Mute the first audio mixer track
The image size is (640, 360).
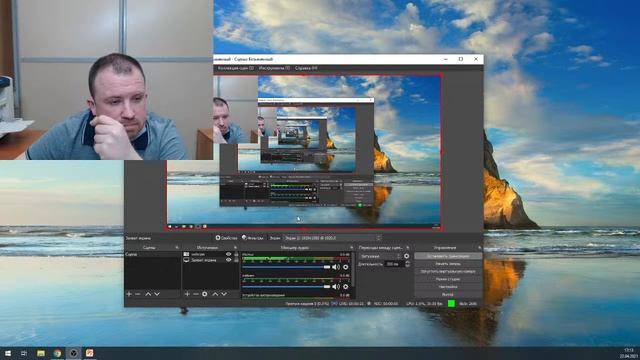[x=336, y=267]
